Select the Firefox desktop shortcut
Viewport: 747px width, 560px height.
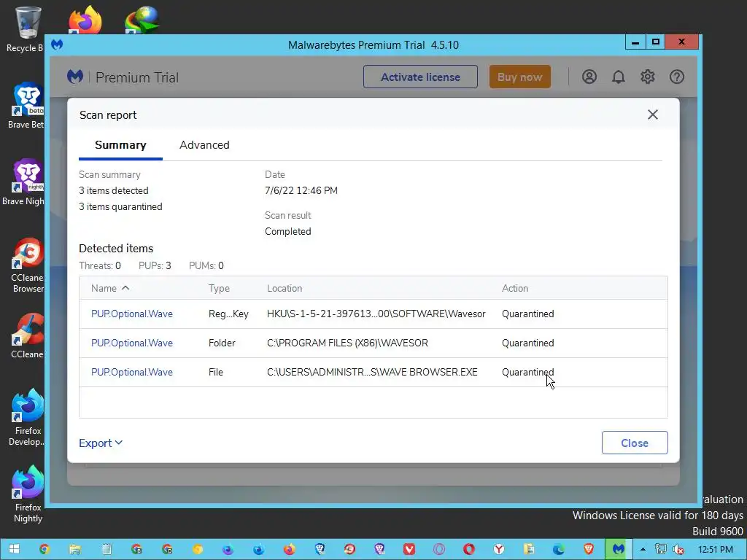click(85, 20)
